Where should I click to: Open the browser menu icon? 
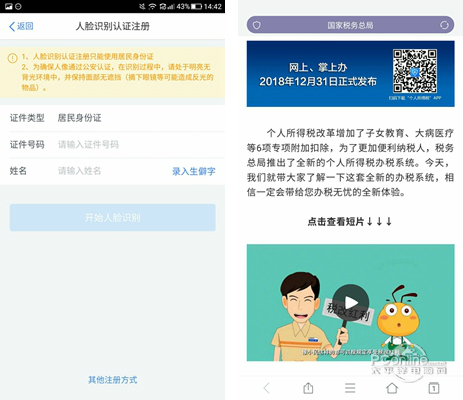[x=350, y=388]
